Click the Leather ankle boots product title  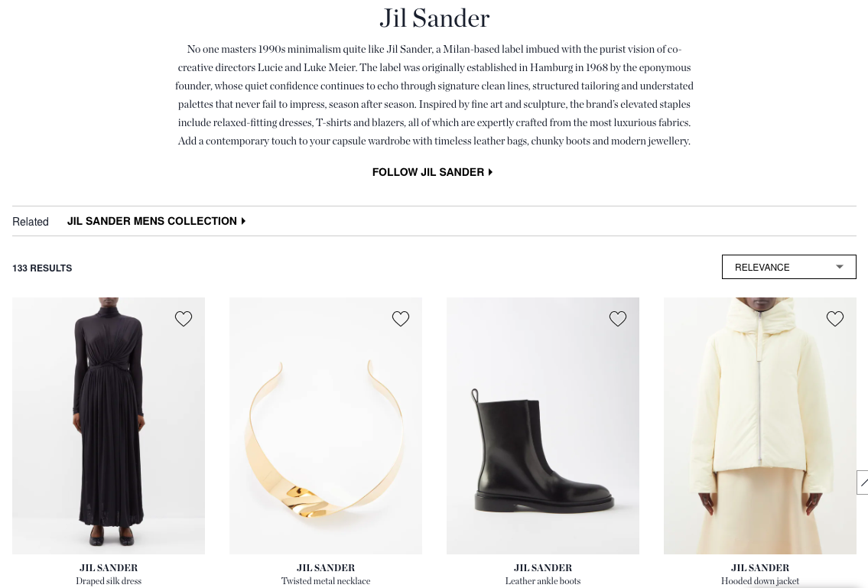[542, 581]
